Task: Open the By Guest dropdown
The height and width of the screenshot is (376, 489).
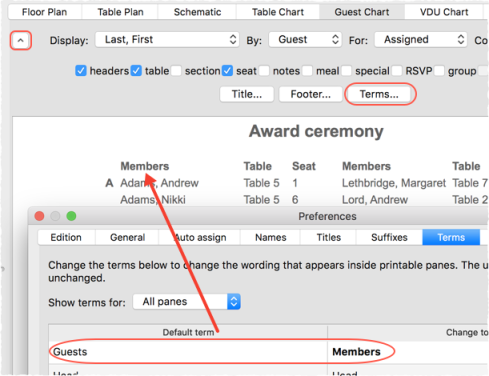Action: pyautogui.click(x=305, y=40)
